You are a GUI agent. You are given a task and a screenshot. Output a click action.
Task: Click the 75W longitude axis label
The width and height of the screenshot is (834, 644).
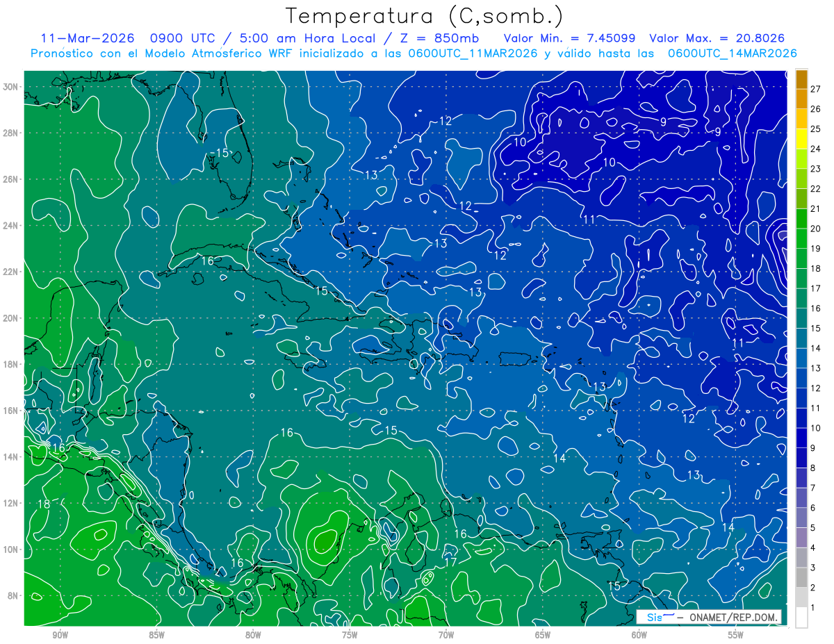(350, 635)
